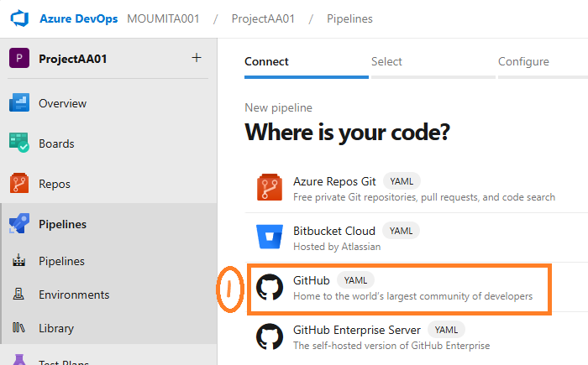Select the bold Pipelines hub heading
588x365 pixels.
(63, 225)
